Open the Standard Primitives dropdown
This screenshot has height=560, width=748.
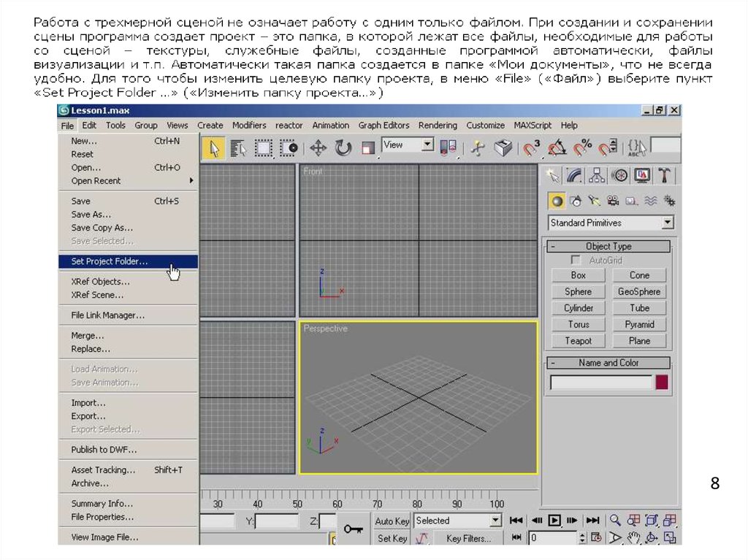point(611,223)
